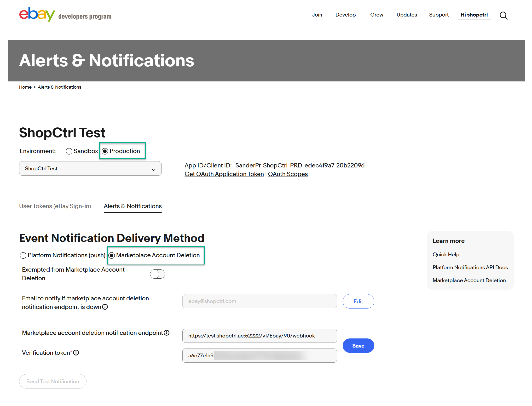The width and height of the screenshot is (532, 406).
Task: Click the notification email input field
Action: [x=259, y=301]
